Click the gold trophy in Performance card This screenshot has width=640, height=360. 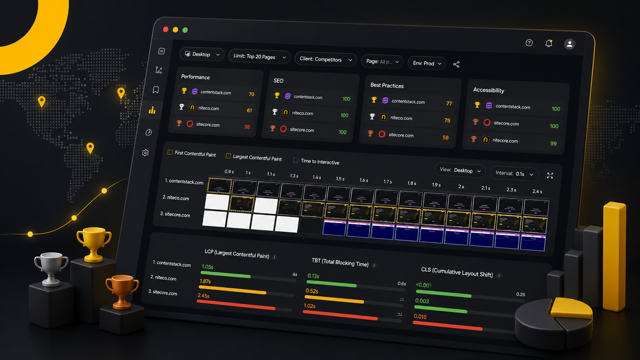point(184,91)
